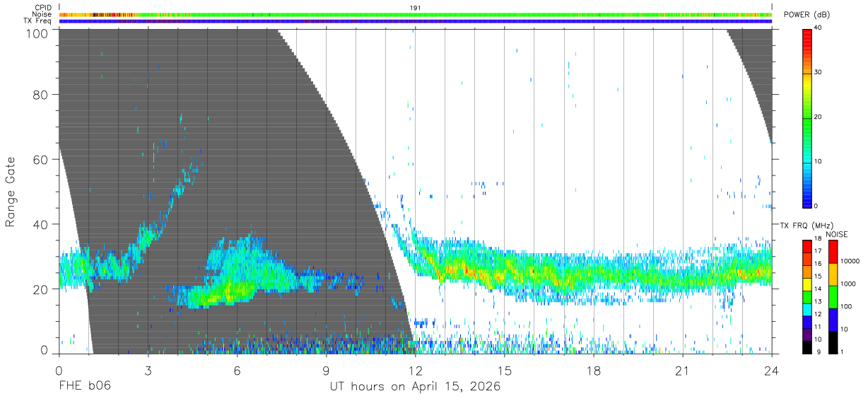This screenshot has height=401, width=868.
Task: Click the '1' tick on the noise scale
Action: coord(842,351)
